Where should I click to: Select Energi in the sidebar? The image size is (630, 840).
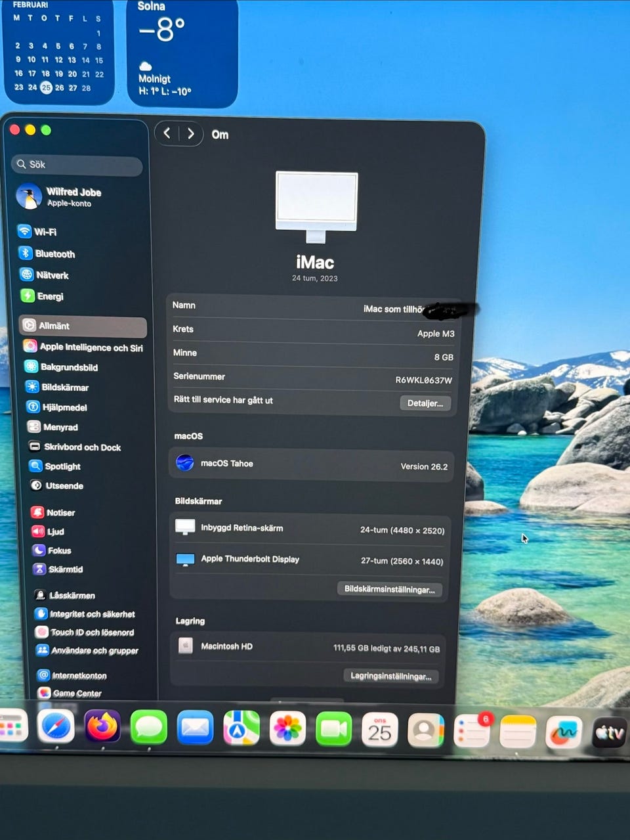[43, 296]
